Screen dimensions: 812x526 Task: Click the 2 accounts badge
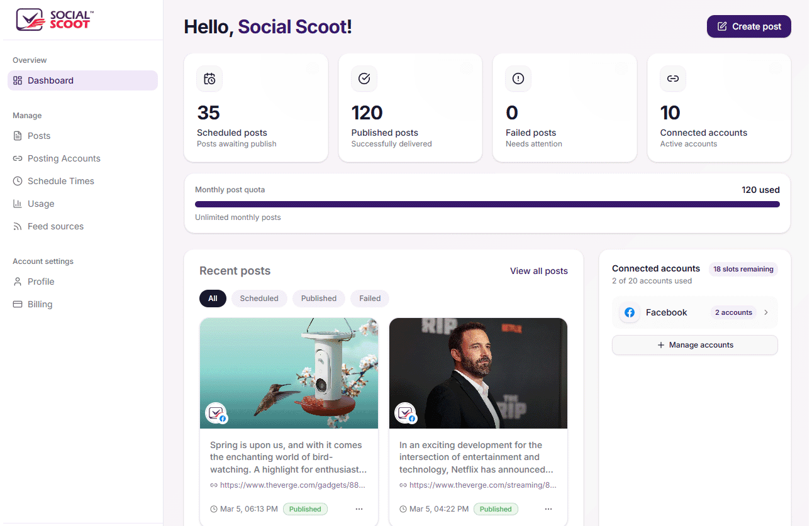pyautogui.click(x=733, y=312)
